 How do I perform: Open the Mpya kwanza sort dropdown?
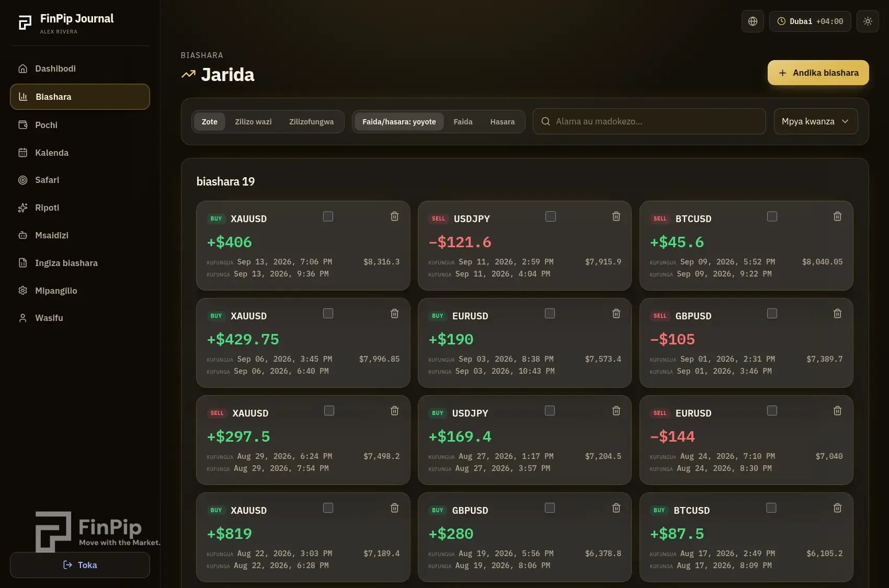[x=816, y=121]
